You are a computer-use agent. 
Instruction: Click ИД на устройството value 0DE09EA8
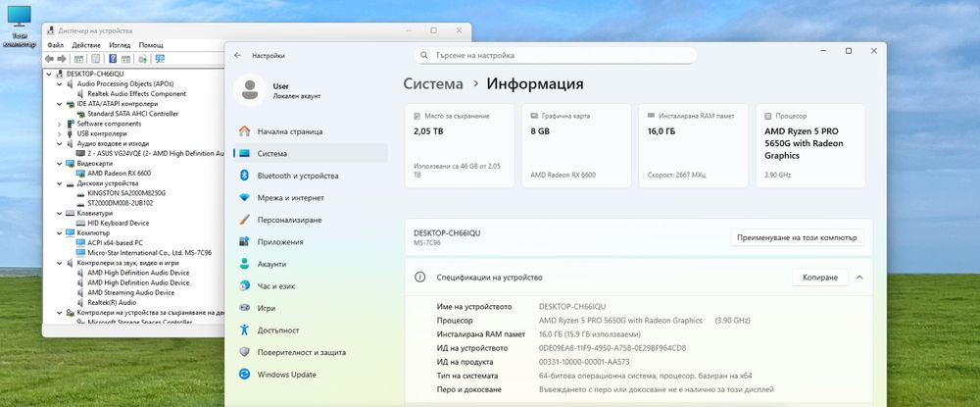coord(612,348)
